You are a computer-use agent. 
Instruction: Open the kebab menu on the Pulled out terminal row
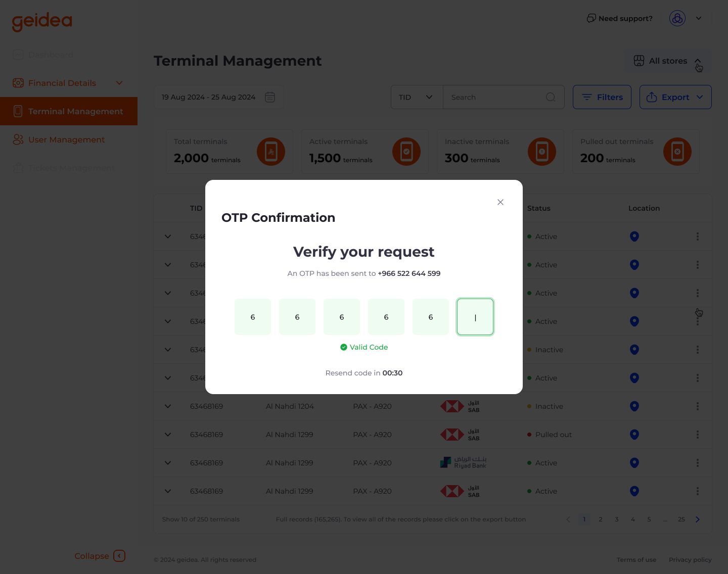click(698, 434)
